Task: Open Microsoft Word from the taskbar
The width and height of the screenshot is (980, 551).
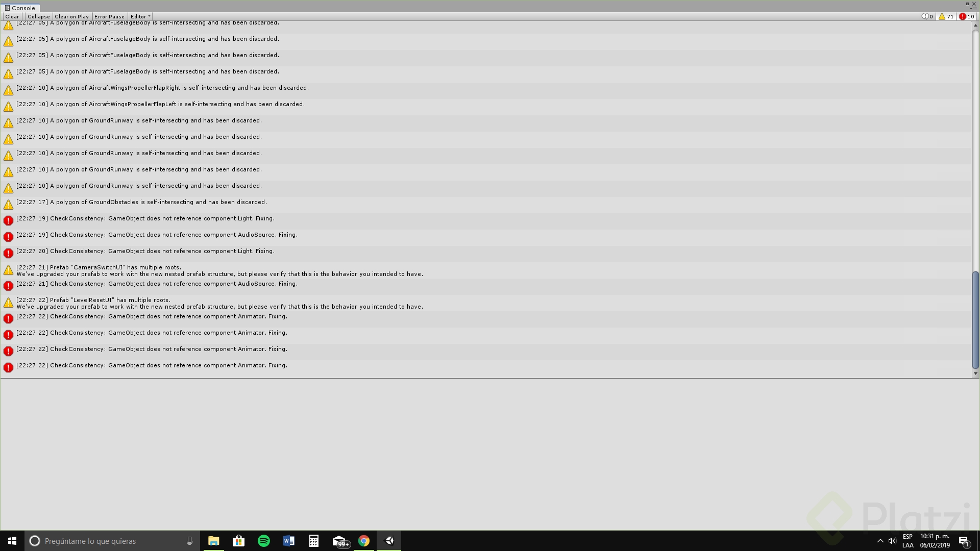Action: pyautogui.click(x=288, y=541)
